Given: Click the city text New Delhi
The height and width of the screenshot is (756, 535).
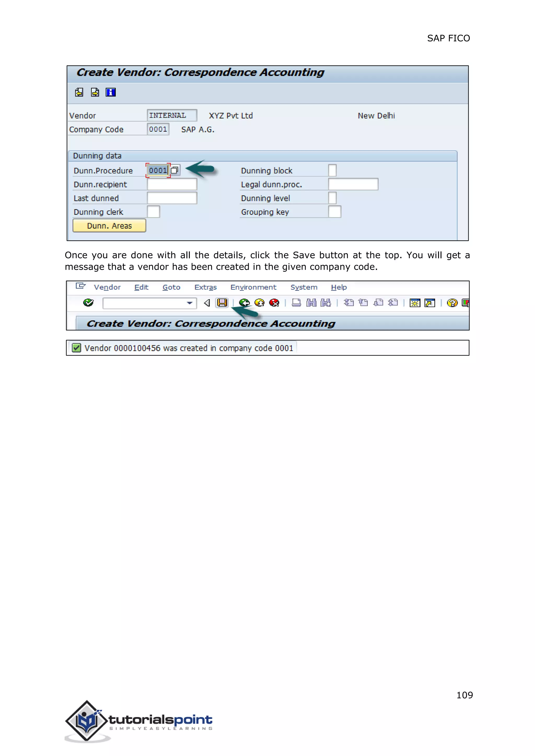Looking at the screenshot, I should pos(376,116).
